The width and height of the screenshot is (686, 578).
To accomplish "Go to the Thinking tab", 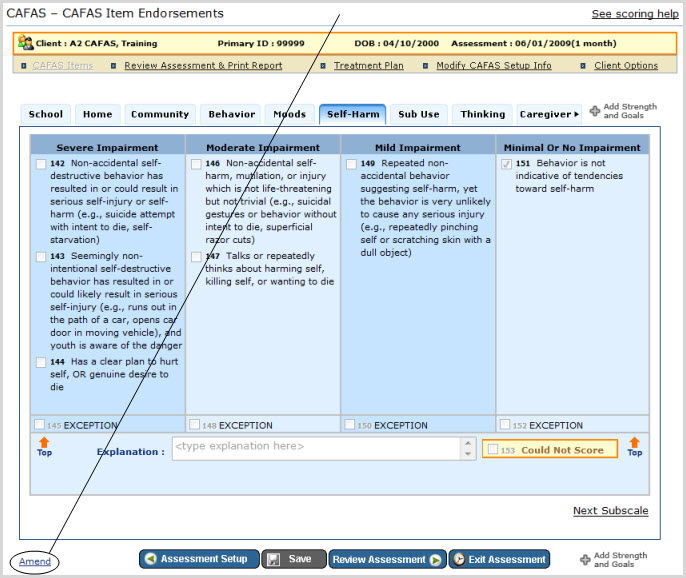I will (482, 114).
